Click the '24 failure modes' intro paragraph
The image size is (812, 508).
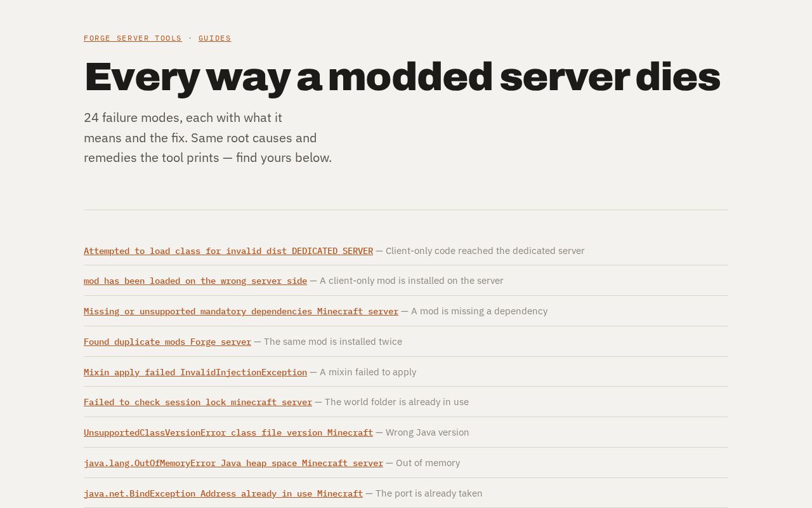[208, 138]
